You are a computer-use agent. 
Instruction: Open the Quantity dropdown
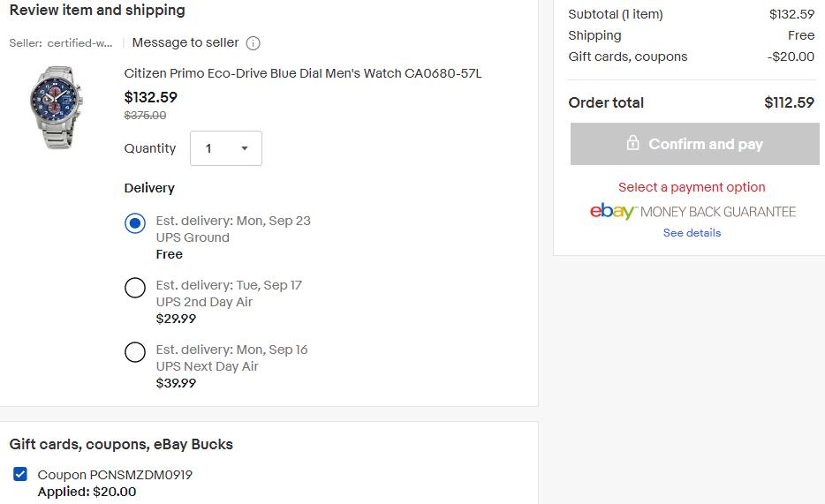click(x=226, y=148)
